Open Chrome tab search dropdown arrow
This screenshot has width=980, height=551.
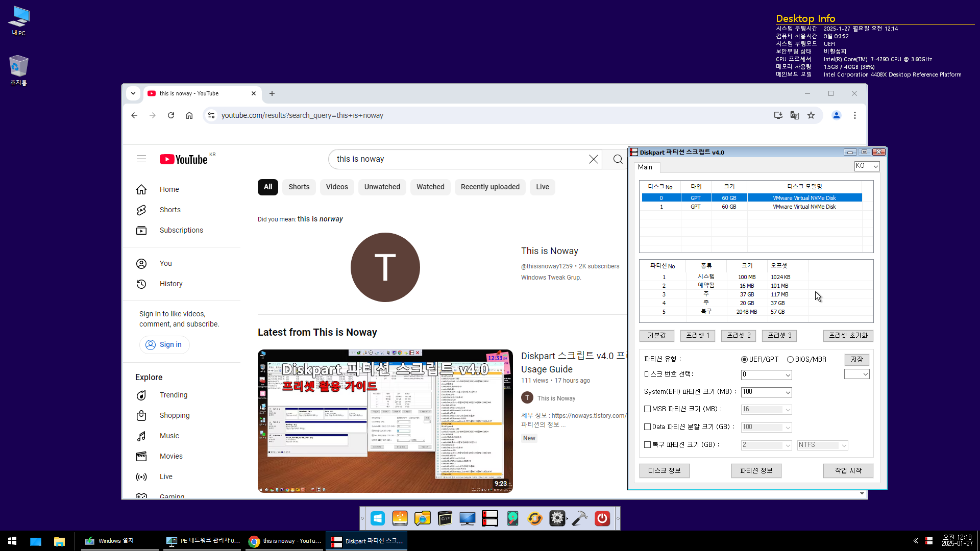(133, 93)
